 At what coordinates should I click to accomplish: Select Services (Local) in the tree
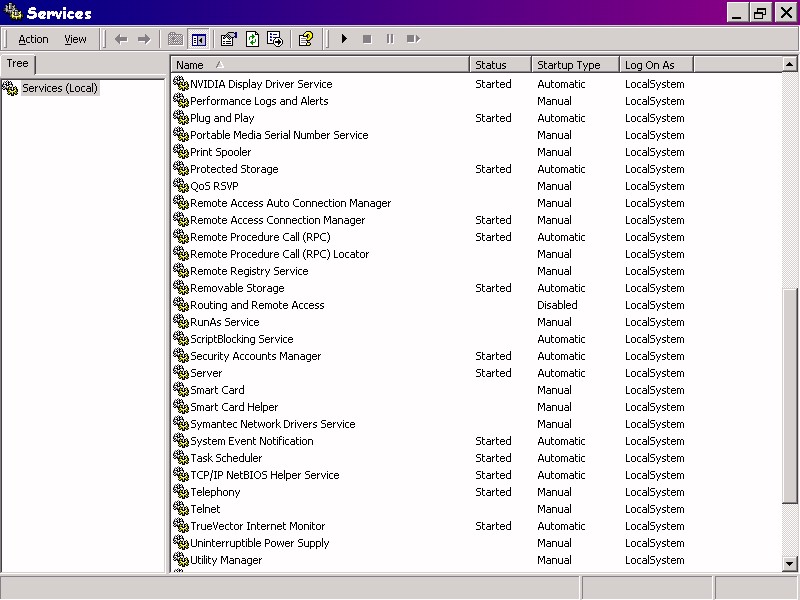pos(60,88)
